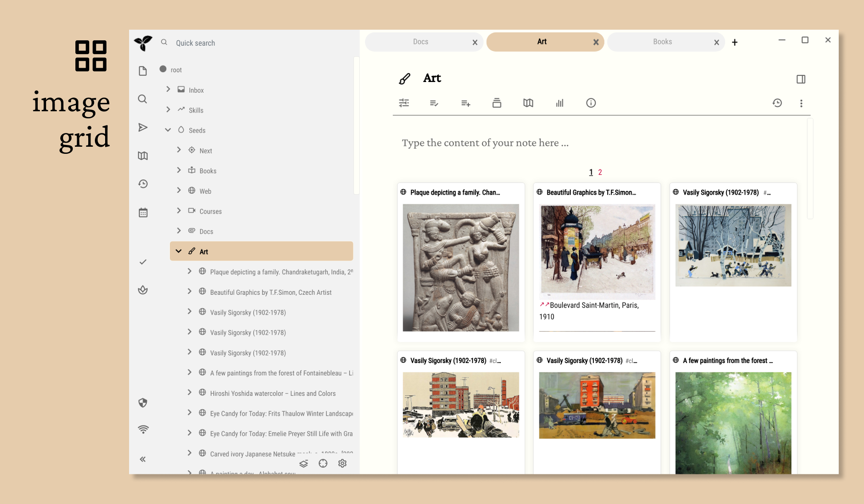Select page 1 of the grid
The height and width of the screenshot is (504, 864).
click(591, 172)
